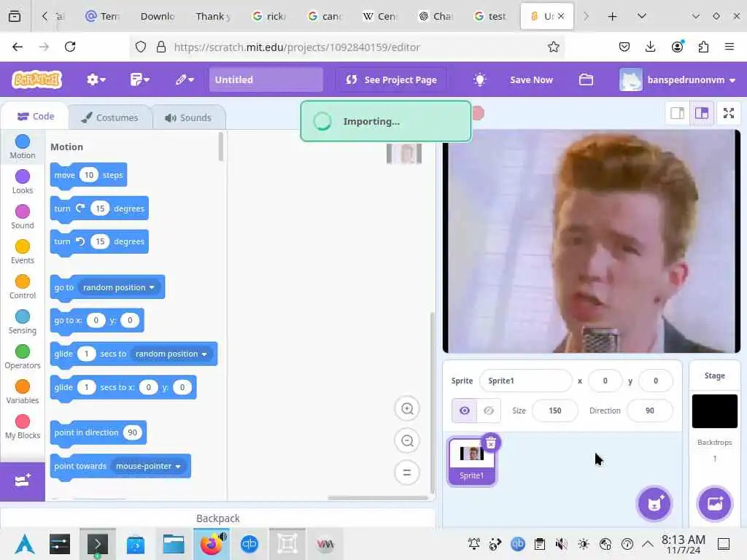The width and height of the screenshot is (747, 560).
Task: Select the Control block category
Action: pyautogui.click(x=23, y=287)
